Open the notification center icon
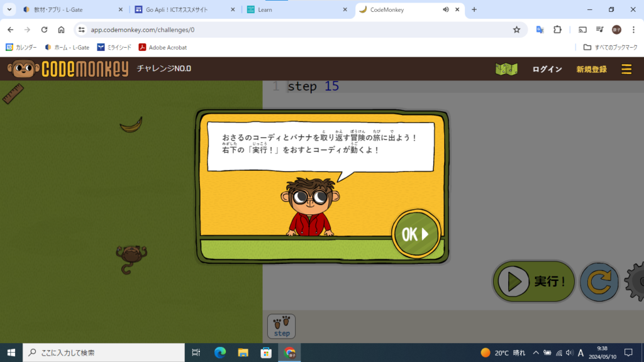644x362 pixels. tap(628, 353)
